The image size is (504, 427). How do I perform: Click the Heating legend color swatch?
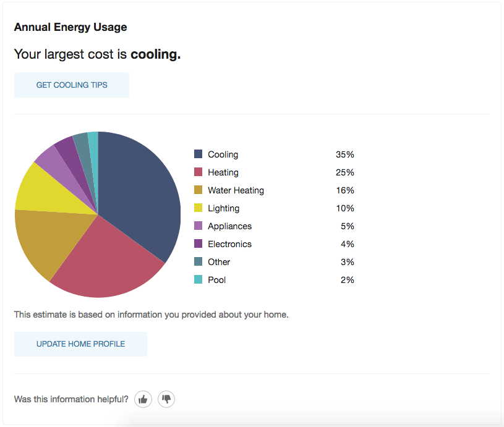click(x=198, y=172)
